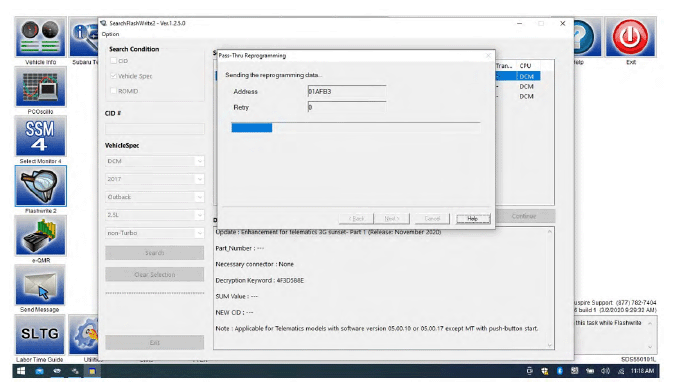
Task: Open the volume speaker tray icon
Action: point(605,371)
